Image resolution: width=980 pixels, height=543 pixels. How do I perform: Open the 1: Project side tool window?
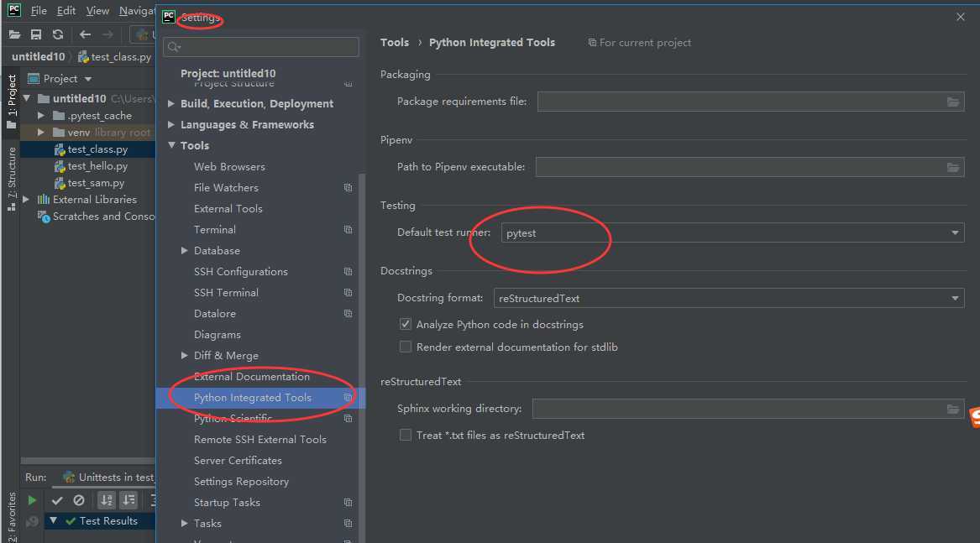click(11, 102)
